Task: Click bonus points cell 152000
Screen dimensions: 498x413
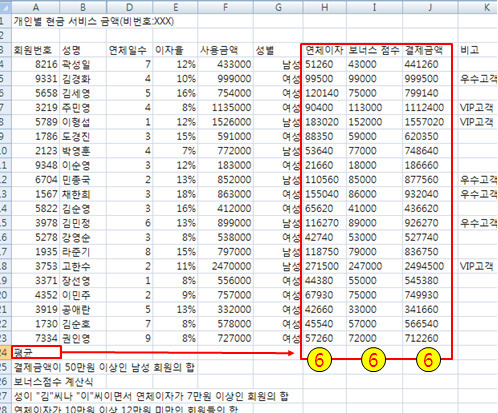Action: coord(374,122)
